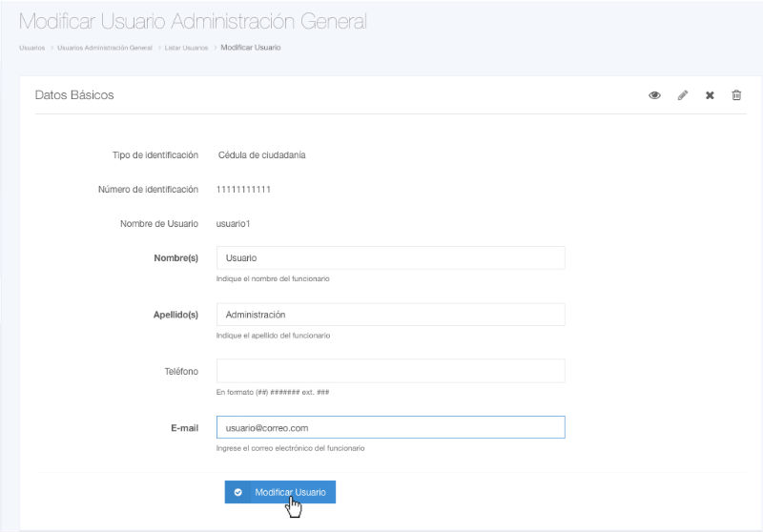Go to Usuarios Administración General breadcrumb
The image size is (763, 532).
[x=105, y=47]
